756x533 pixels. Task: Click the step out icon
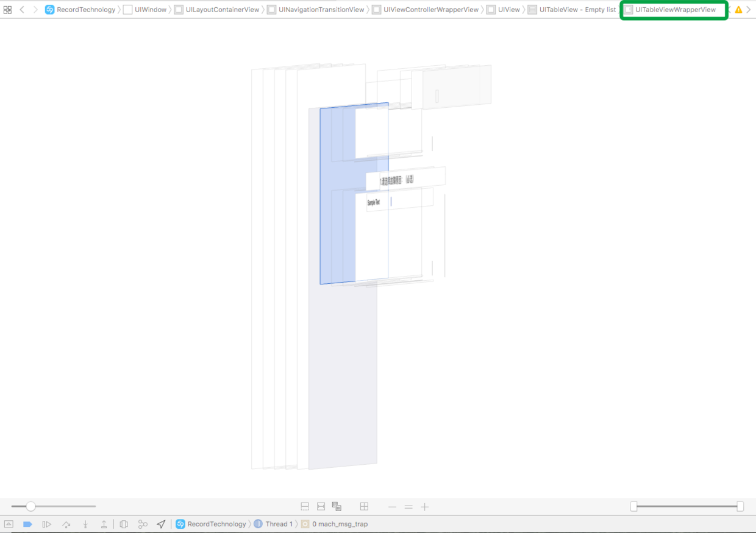pos(104,524)
